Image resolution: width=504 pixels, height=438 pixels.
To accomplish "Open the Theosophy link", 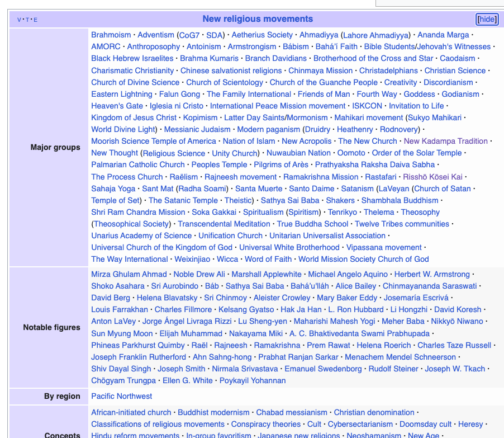I will click(x=420, y=212).
